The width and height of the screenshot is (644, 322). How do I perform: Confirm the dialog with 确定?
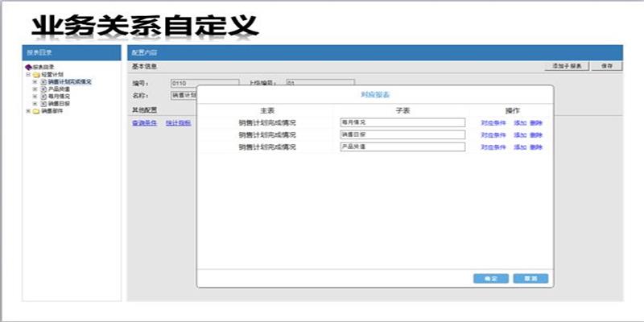pos(490,278)
